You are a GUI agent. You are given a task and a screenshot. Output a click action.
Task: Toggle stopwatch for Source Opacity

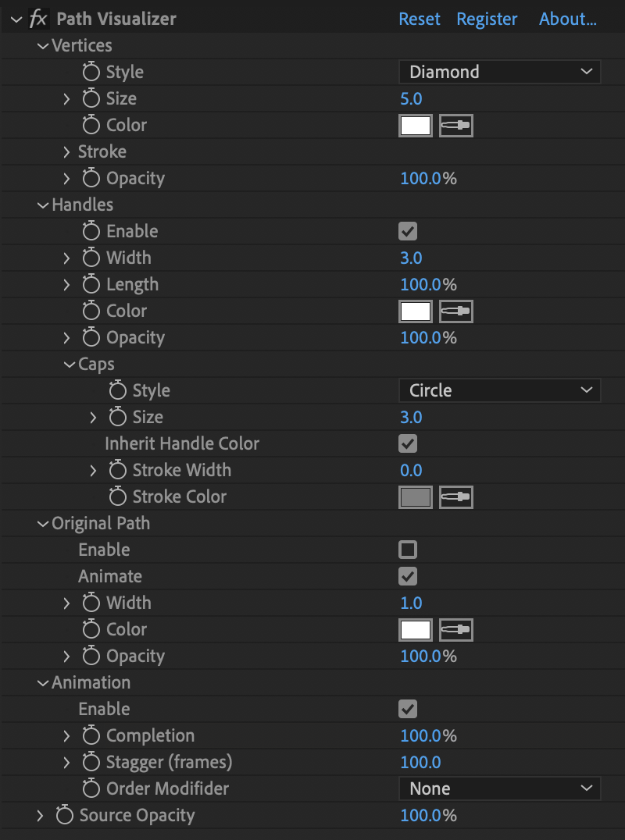coord(64,815)
